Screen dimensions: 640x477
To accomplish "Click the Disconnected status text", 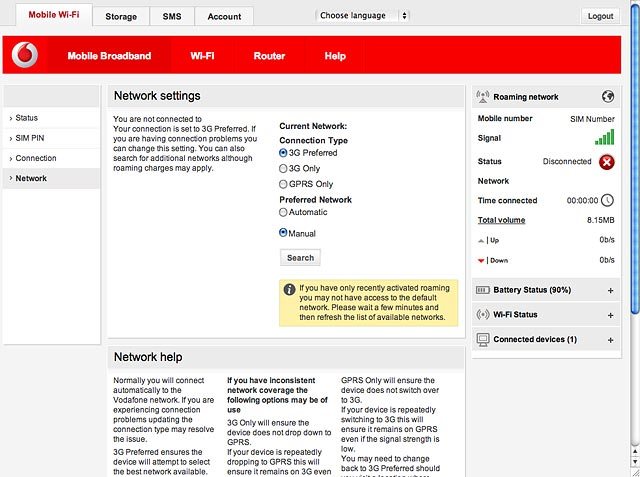I will [x=567, y=162].
